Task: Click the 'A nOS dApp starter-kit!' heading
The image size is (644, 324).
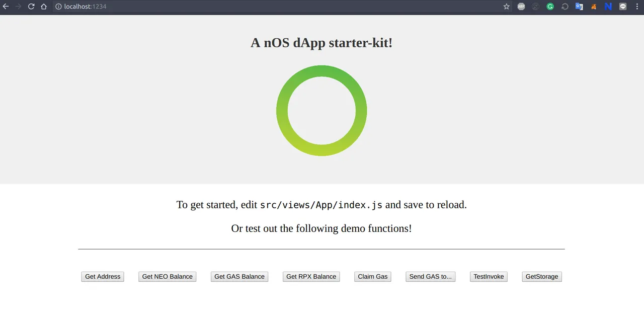Action: click(321, 43)
